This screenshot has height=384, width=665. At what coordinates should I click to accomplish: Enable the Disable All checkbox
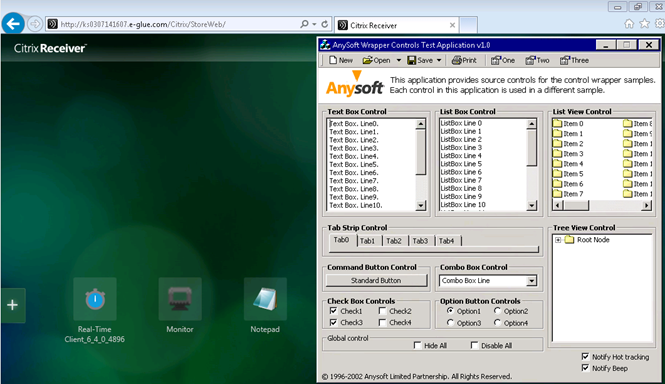tap(474, 345)
